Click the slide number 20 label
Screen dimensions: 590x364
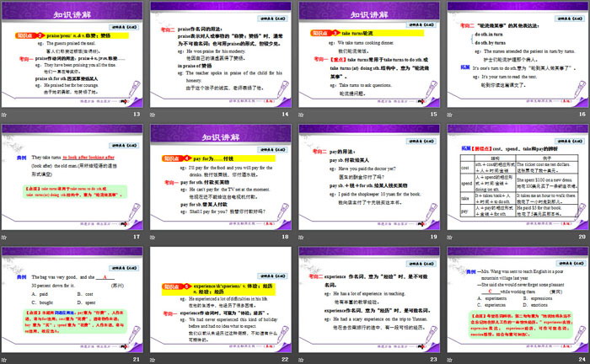pos(582,237)
